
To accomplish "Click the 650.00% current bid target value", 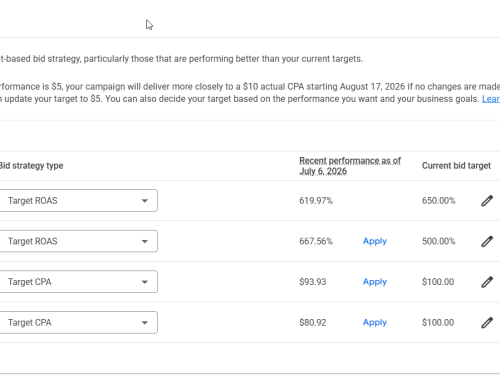I will [x=438, y=201].
